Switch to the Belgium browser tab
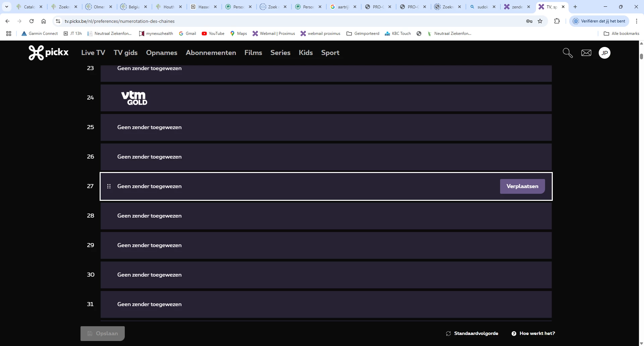The width and height of the screenshot is (644, 346). [134, 7]
